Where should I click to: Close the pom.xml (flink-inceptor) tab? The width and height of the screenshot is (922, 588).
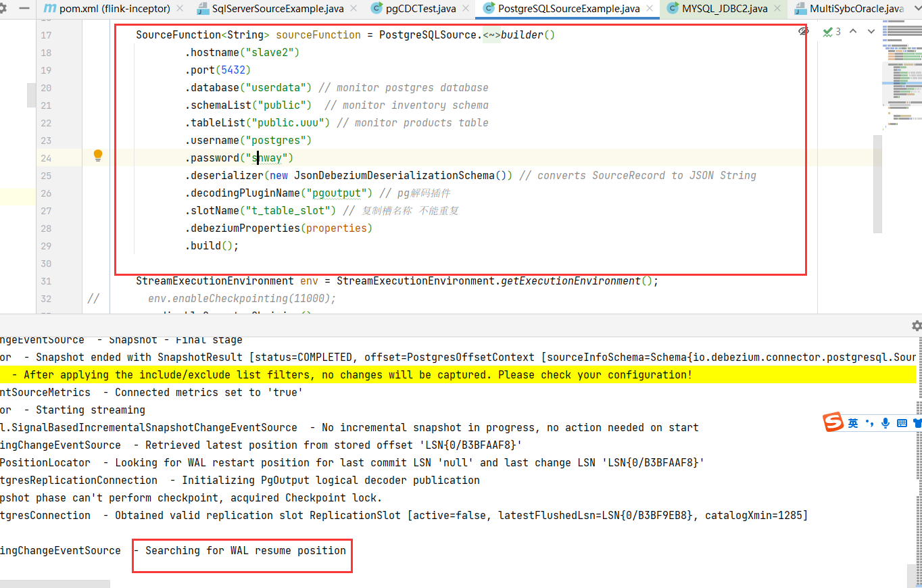(179, 9)
